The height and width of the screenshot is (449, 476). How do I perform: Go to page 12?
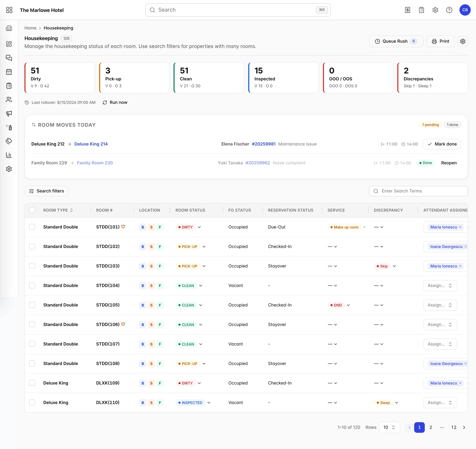454,427
